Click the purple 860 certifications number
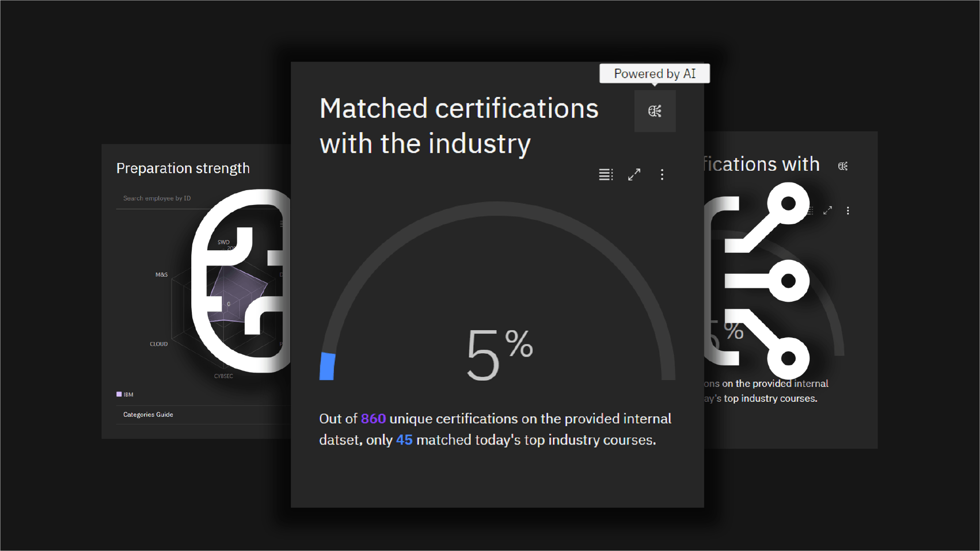The image size is (980, 551). tap(373, 419)
